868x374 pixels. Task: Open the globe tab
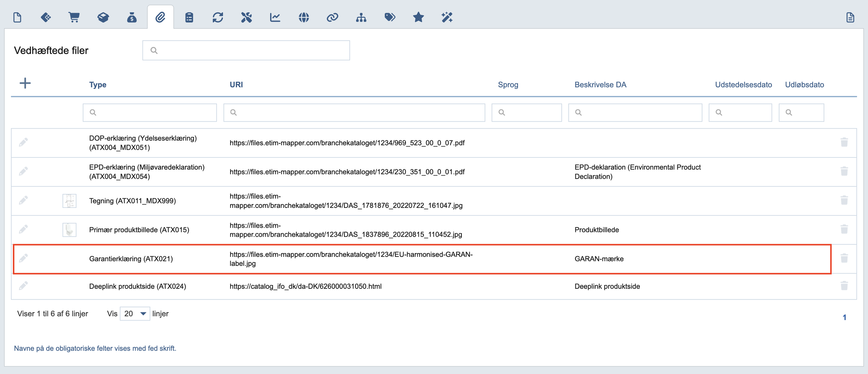tap(304, 17)
